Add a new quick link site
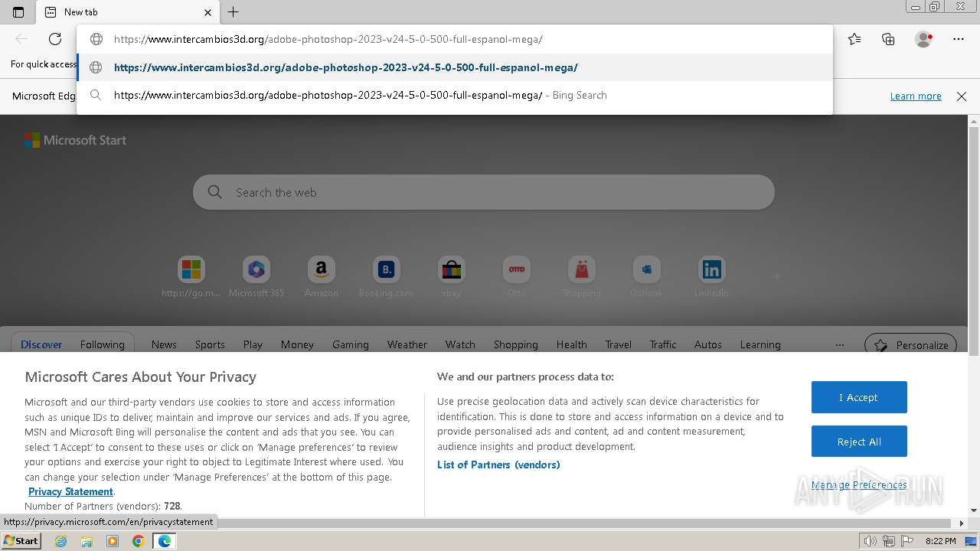Screen dimensions: 980x551 pos(776,277)
